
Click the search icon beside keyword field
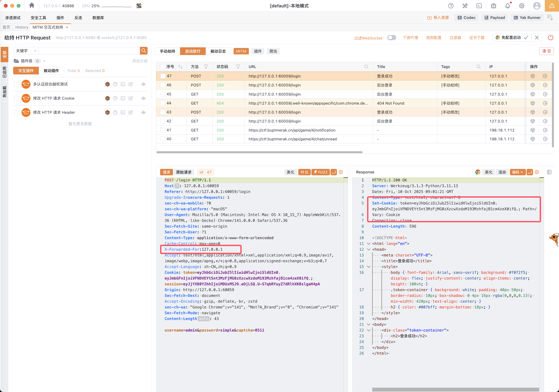[x=144, y=51]
